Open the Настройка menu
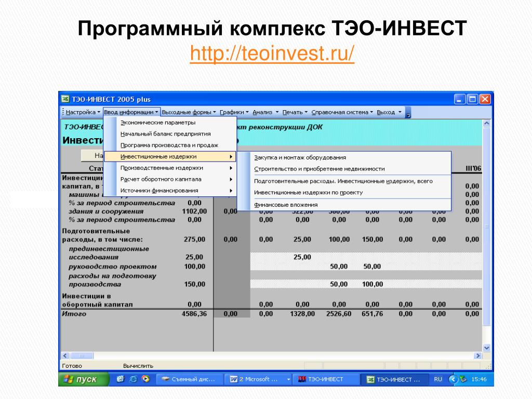Screen dimensions: 532x399 (x=83, y=112)
